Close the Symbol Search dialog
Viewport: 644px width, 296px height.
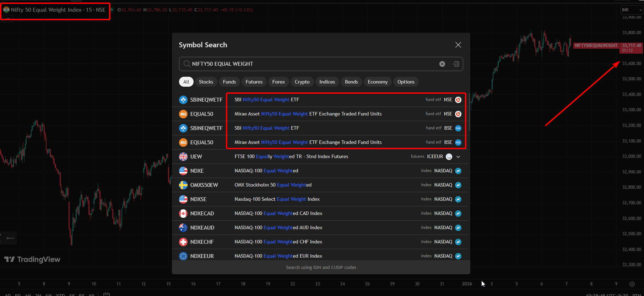(458, 45)
